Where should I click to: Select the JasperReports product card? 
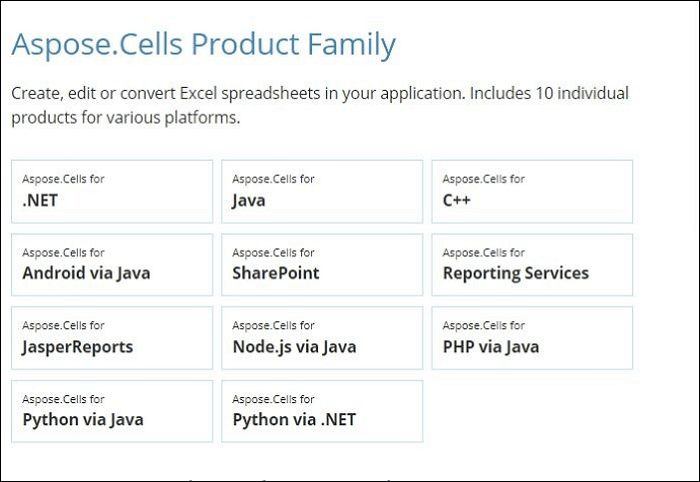tap(112, 338)
